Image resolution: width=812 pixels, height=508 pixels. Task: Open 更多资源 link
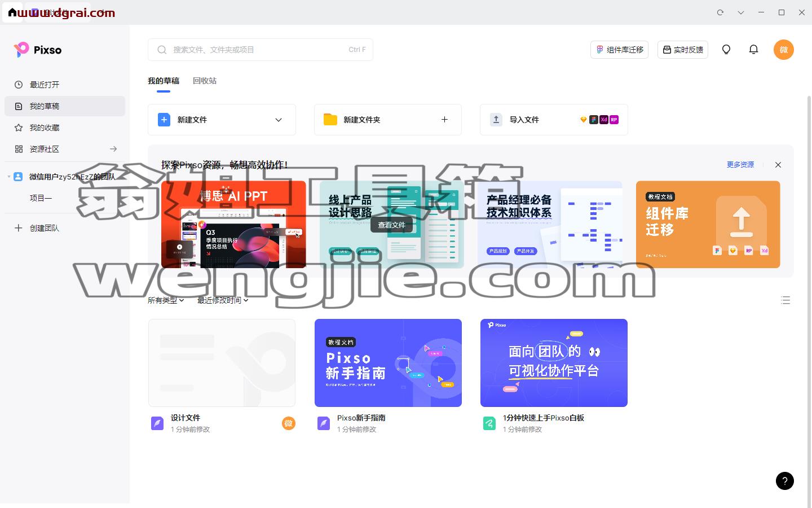[740, 165]
